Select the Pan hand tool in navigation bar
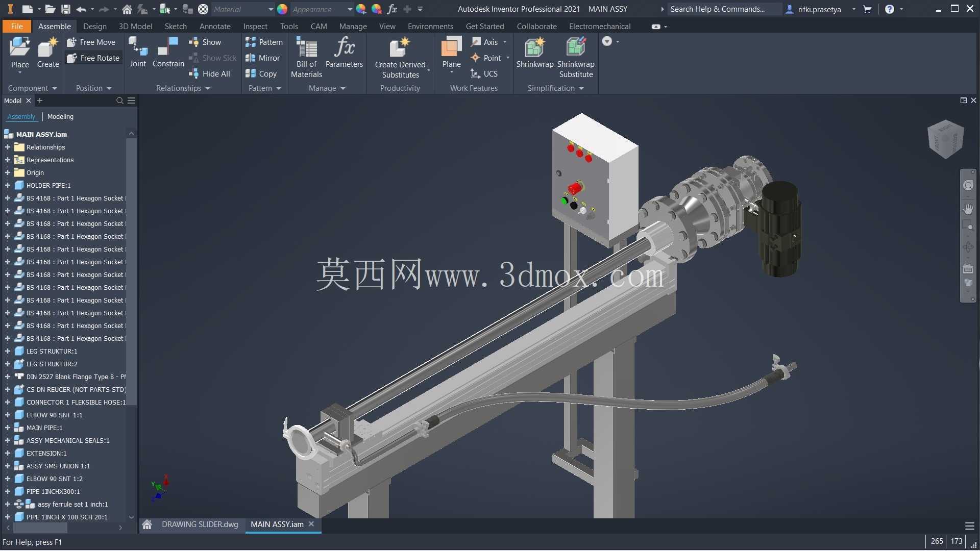980x551 pixels. coord(968,209)
